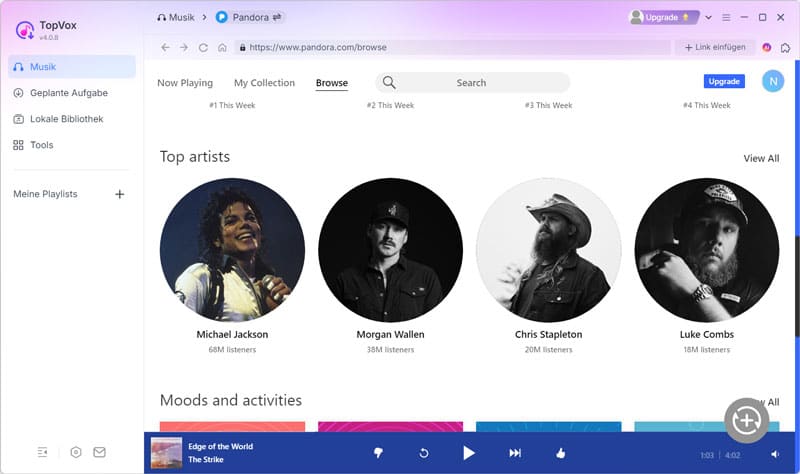Click the Link einfügen button

click(x=715, y=47)
